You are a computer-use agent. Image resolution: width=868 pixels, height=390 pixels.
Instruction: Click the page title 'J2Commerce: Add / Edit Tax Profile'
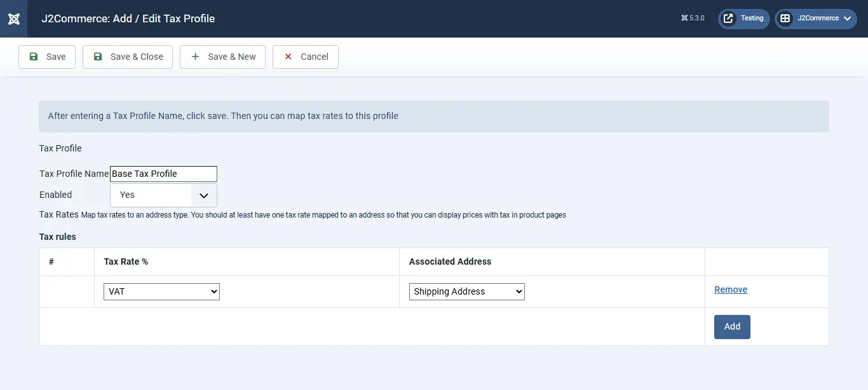click(x=128, y=18)
